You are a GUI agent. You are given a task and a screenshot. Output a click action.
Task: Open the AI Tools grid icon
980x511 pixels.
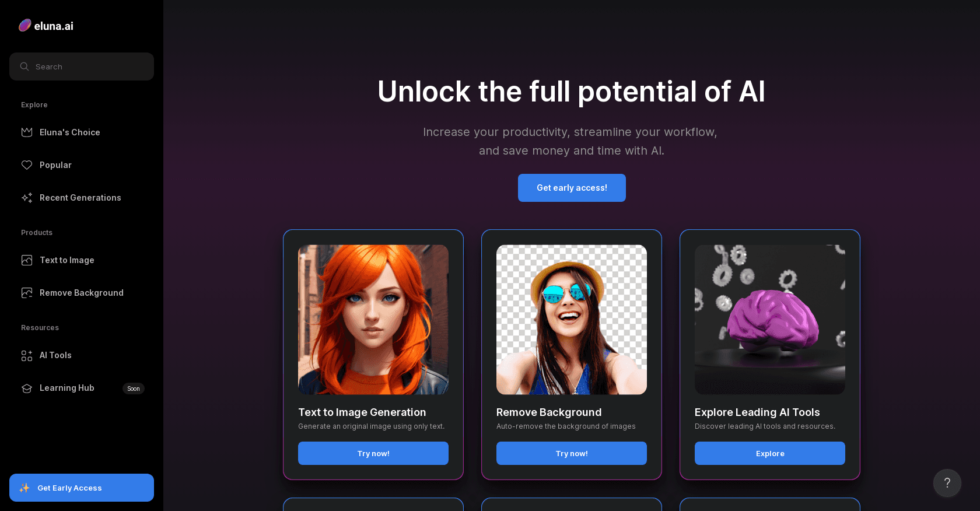[x=27, y=355]
